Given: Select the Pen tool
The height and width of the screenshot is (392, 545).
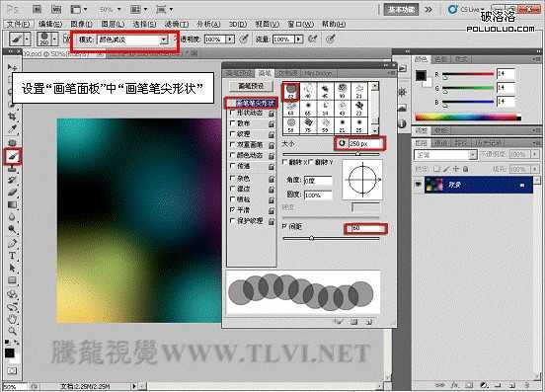Looking at the screenshot, I should pyautogui.click(x=13, y=243).
